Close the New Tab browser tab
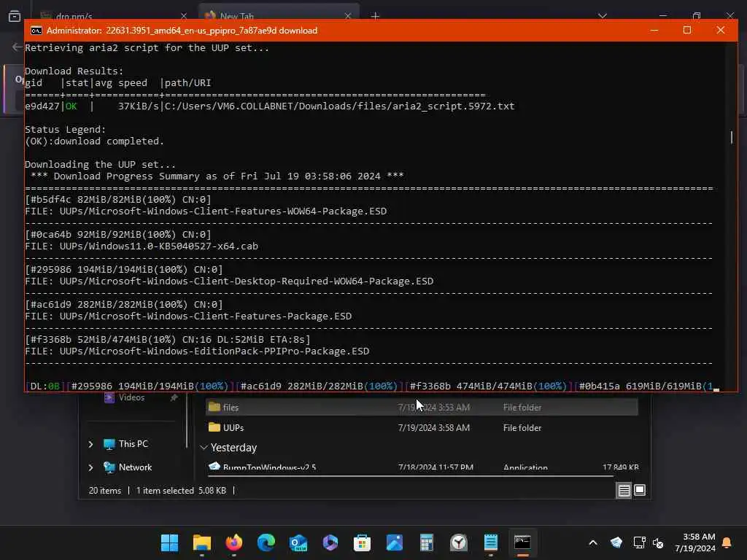Image resolution: width=747 pixels, height=560 pixels. pos(348,16)
